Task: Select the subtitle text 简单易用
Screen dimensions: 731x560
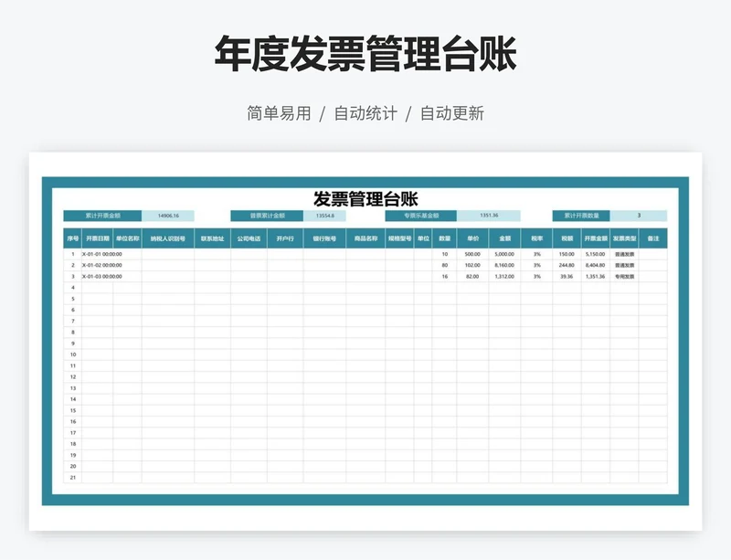Action: (279, 113)
